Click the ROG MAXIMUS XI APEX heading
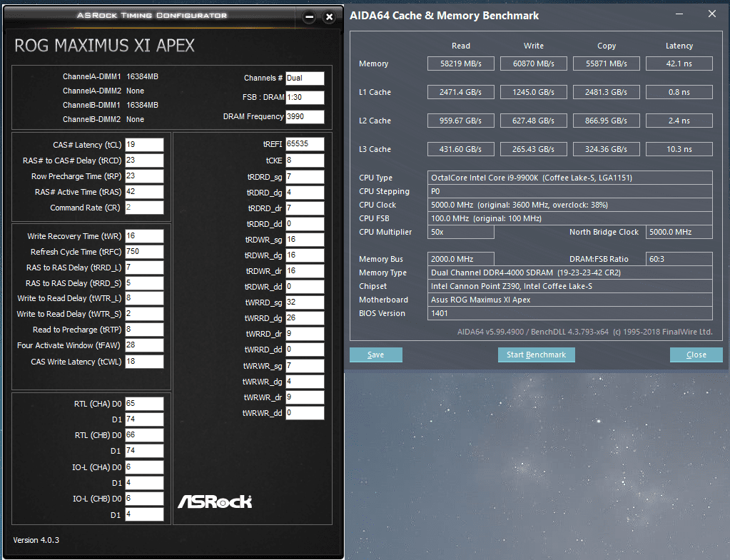The height and width of the screenshot is (560, 730). click(x=104, y=46)
